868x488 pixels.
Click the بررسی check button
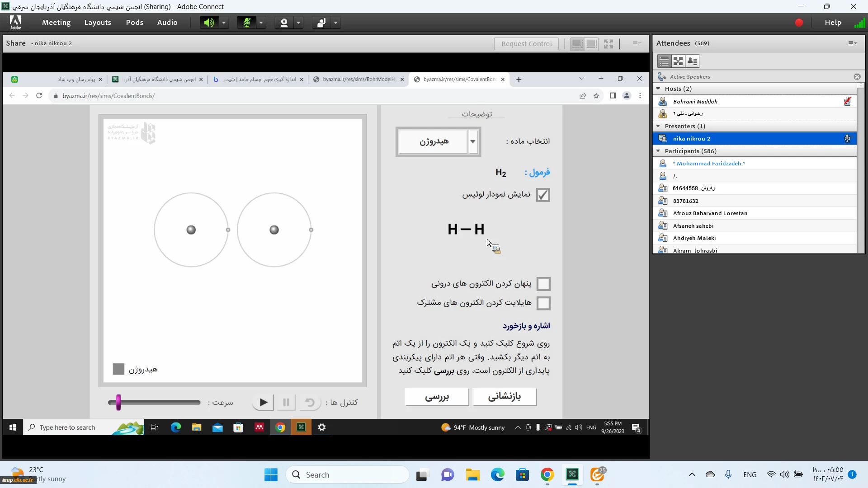pos(437,397)
